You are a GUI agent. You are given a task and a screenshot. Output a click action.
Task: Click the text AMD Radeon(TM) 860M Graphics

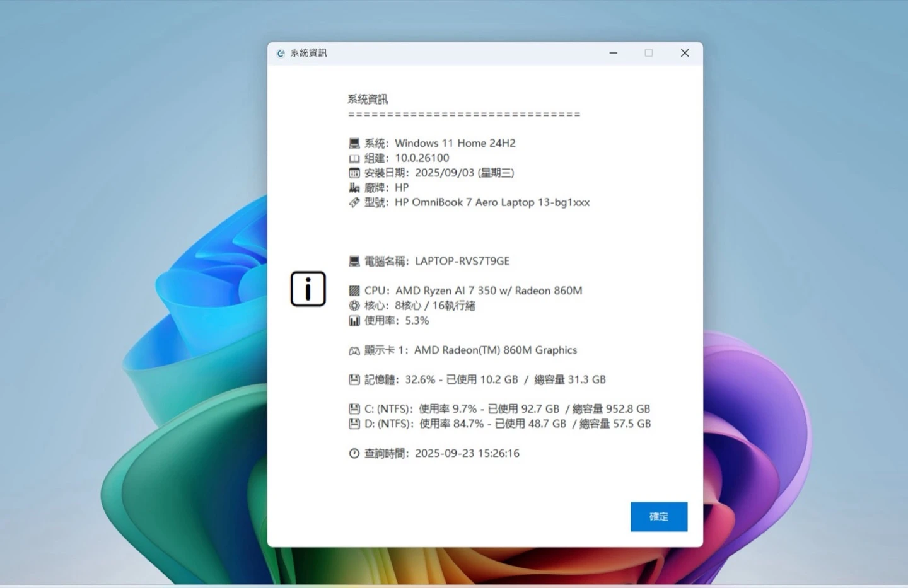point(496,350)
